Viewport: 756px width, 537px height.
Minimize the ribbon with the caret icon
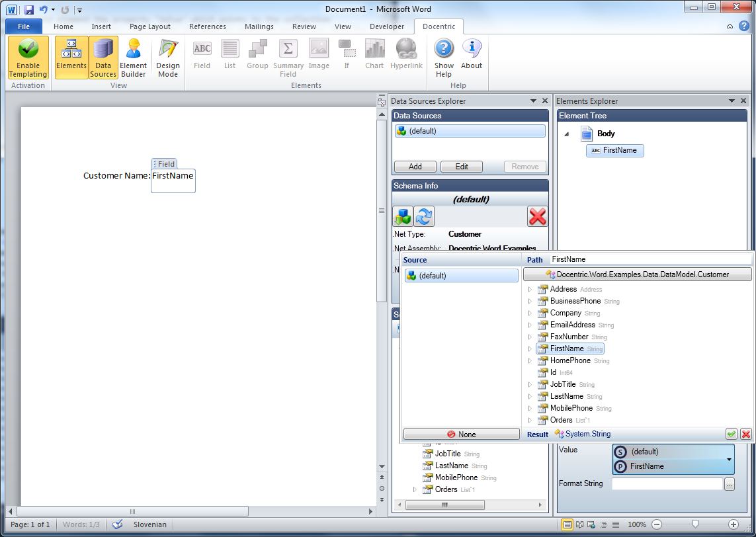coord(730,26)
